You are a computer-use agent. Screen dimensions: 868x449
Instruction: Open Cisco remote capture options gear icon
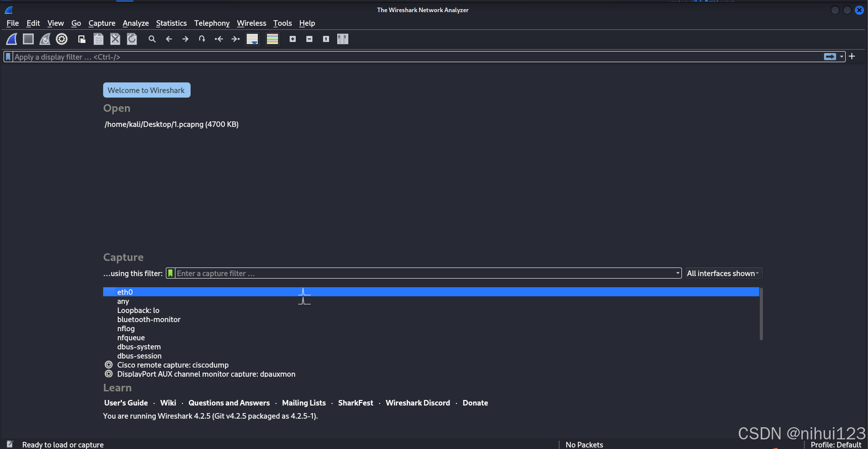(109, 365)
